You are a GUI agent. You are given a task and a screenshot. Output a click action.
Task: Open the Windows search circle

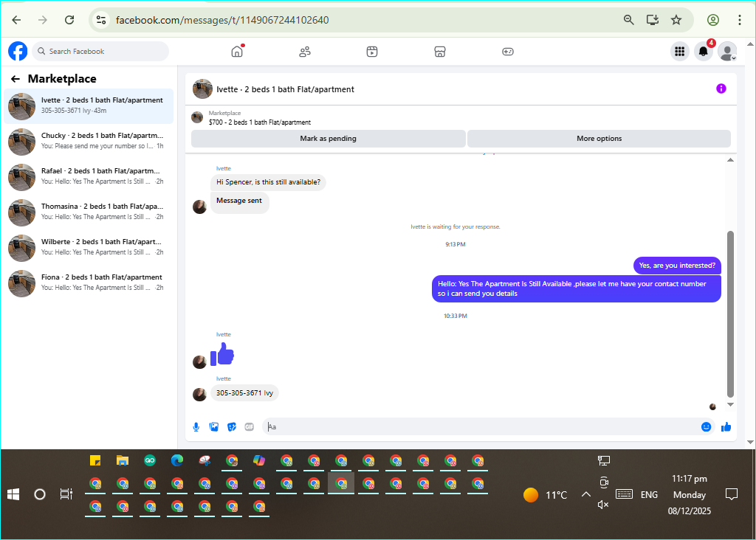click(x=40, y=494)
